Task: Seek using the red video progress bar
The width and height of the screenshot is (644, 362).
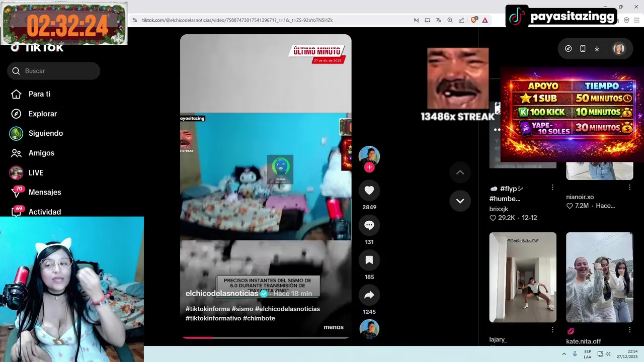Action: [266, 337]
